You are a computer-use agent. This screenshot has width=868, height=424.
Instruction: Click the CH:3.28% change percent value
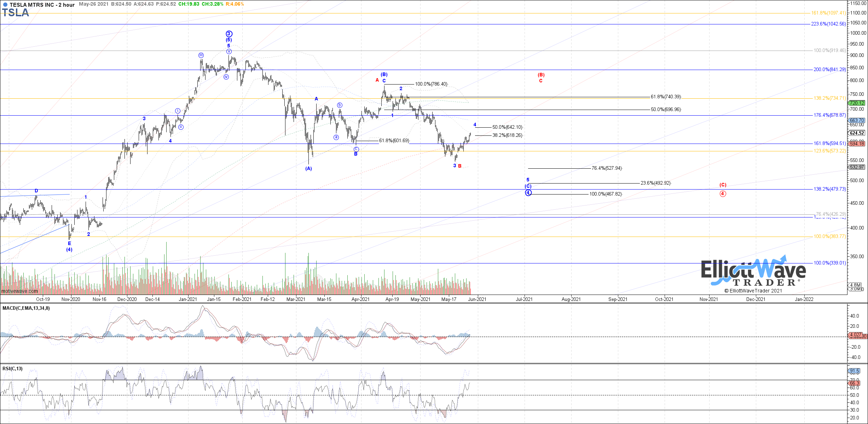click(212, 4)
